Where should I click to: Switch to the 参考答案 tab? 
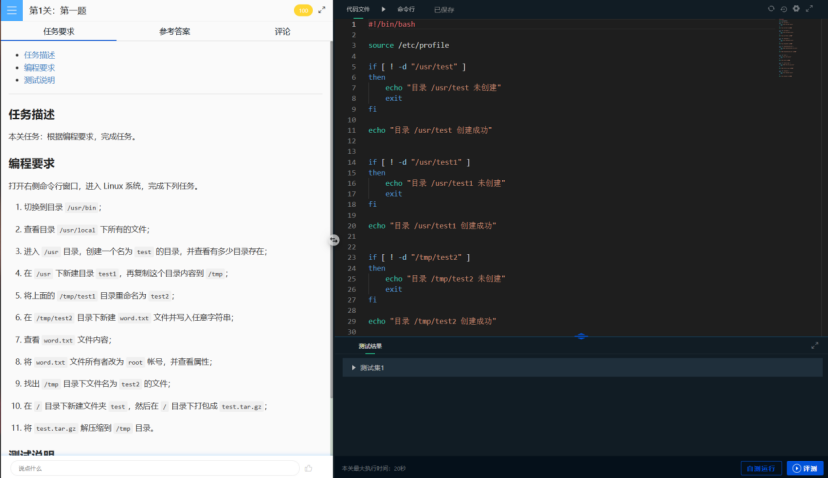(174, 31)
